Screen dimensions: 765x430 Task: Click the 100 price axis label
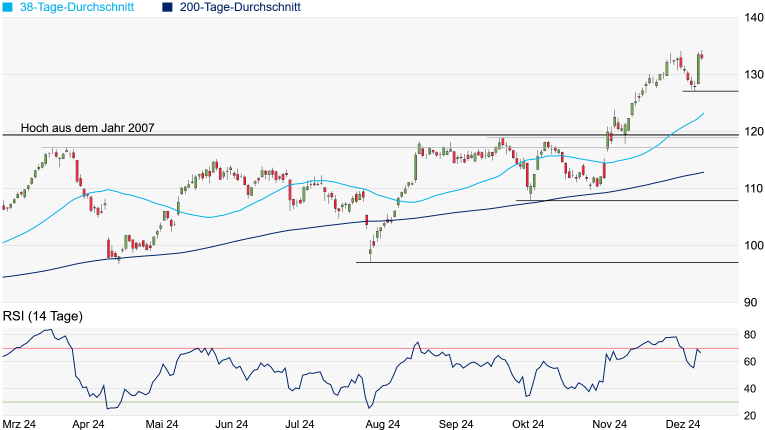[752, 246]
